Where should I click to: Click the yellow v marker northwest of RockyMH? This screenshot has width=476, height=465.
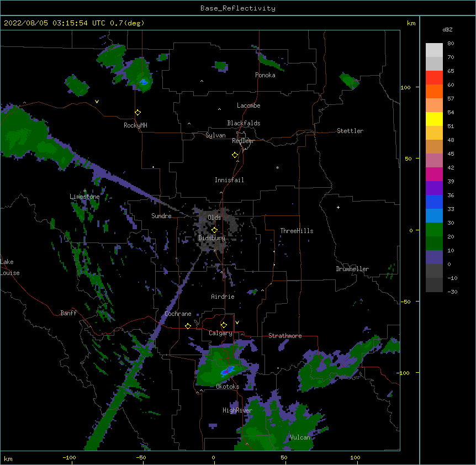(x=97, y=102)
